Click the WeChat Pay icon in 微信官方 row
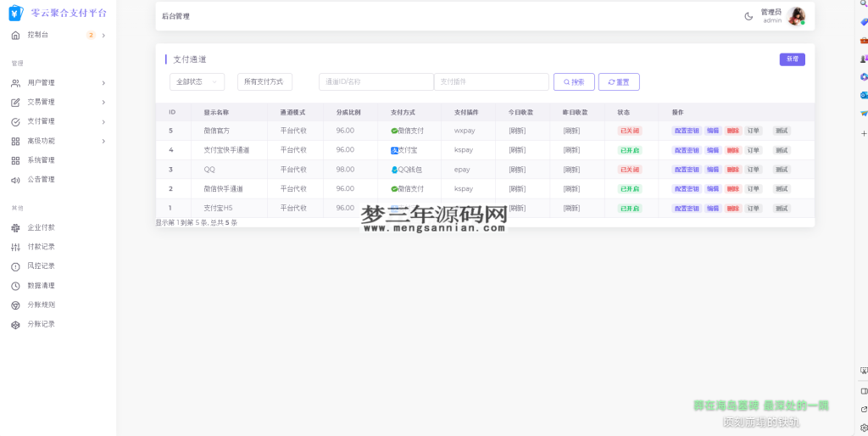The width and height of the screenshot is (868, 436). click(x=394, y=131)
